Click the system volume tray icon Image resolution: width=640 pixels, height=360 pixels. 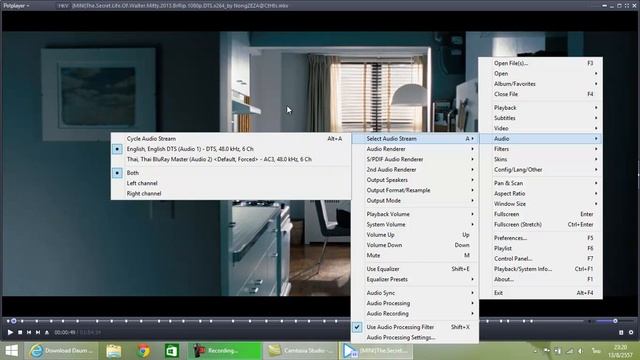pyautogui.click(x=580, y=351)
